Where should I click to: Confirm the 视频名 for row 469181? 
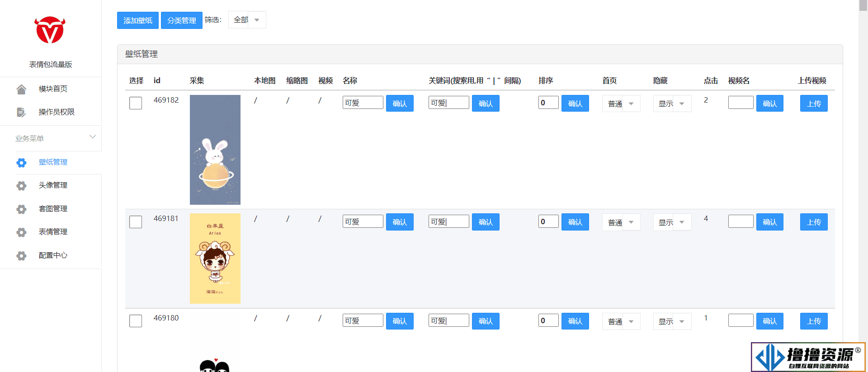(770, 222)
